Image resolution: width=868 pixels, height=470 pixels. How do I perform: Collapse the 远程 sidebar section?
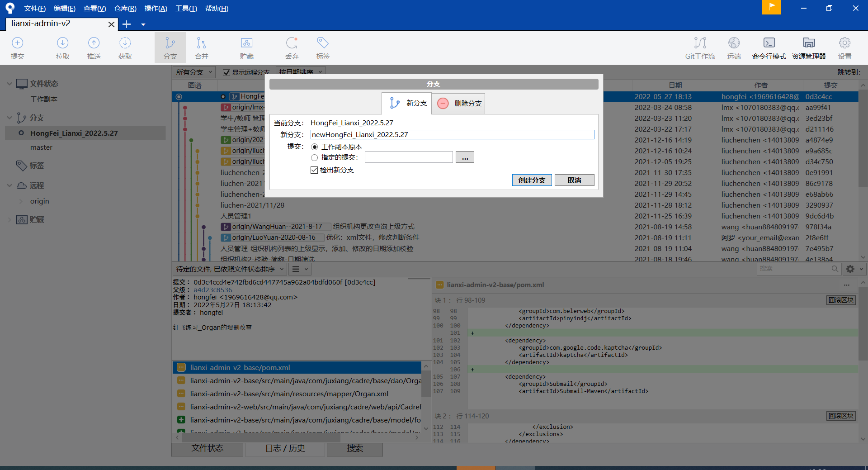[x=9, y=185]
